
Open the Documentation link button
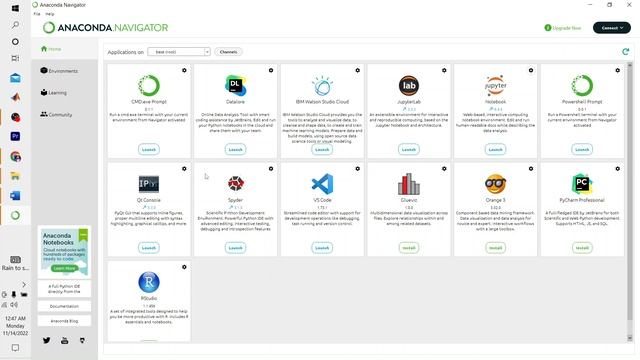tap(64, 306)
